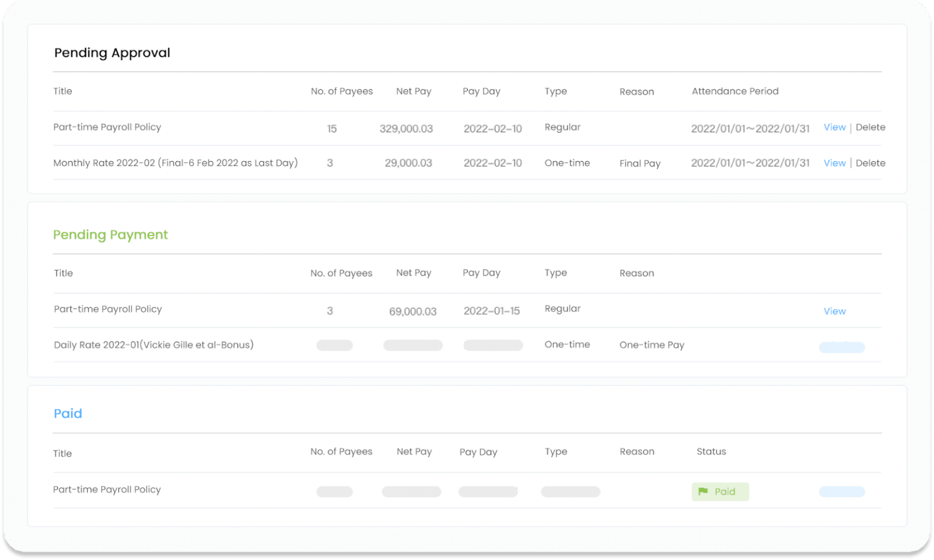This screenshot has width=934, height=560.
Task: View the Part-time Payroll Policy pending approval entry
Action: tap(834, 127)
